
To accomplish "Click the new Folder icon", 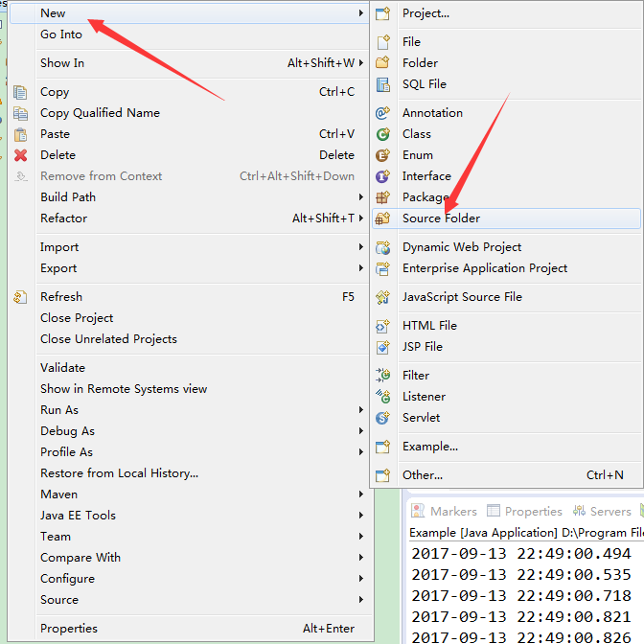I will coord(382,63).
